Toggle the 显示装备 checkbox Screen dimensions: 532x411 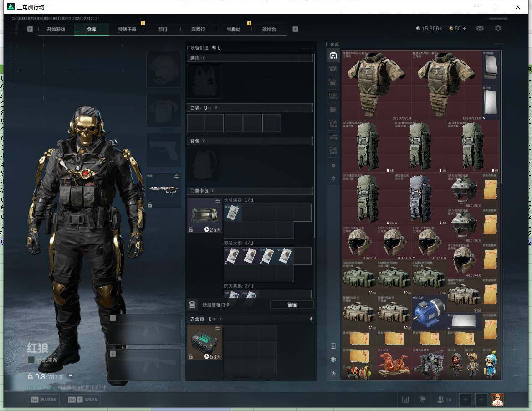tap(31, 360)
